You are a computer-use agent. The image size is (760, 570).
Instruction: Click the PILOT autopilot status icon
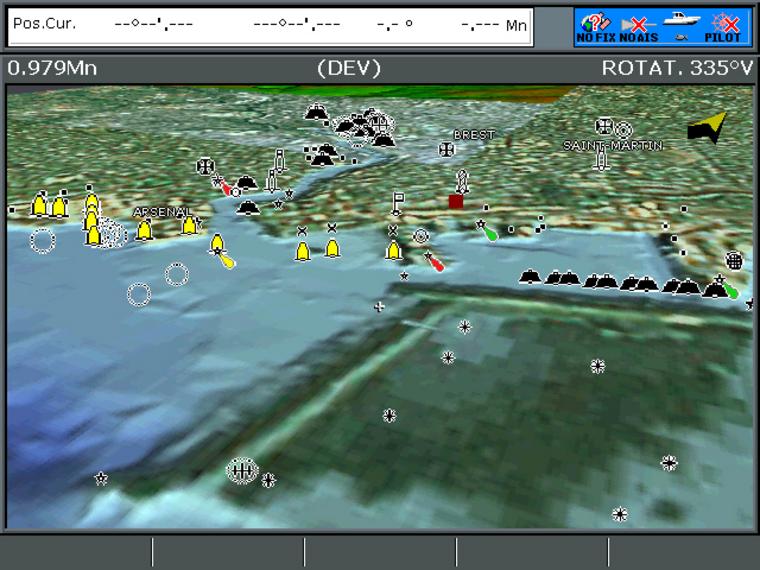723,28
